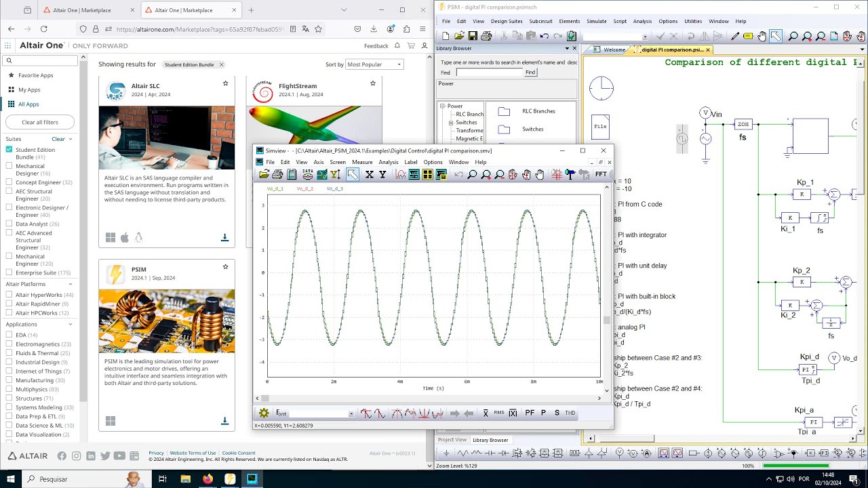The width and height of the screenshot is (868, 488).
Task: Check the Altair RapidMiner filter
Action: coord(9,304)
